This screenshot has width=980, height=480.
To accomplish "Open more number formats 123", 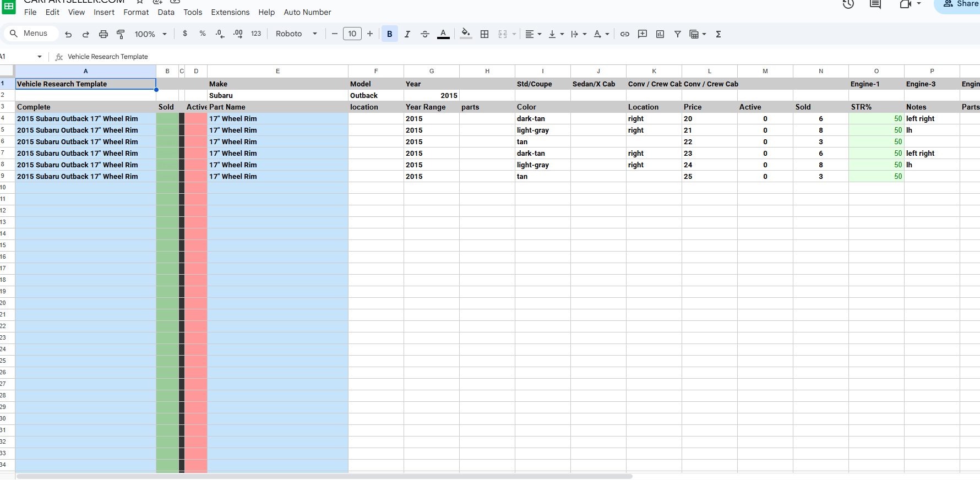I will [256, 34].
